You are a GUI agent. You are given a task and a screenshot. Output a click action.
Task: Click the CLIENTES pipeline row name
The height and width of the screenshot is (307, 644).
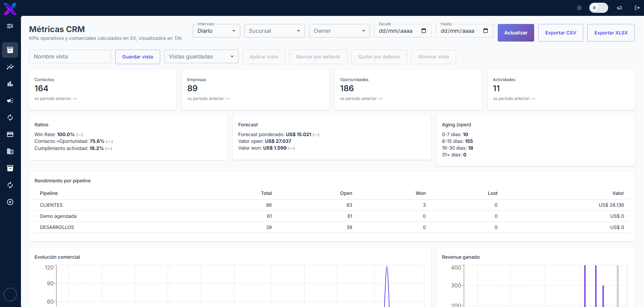coord(51,205)
